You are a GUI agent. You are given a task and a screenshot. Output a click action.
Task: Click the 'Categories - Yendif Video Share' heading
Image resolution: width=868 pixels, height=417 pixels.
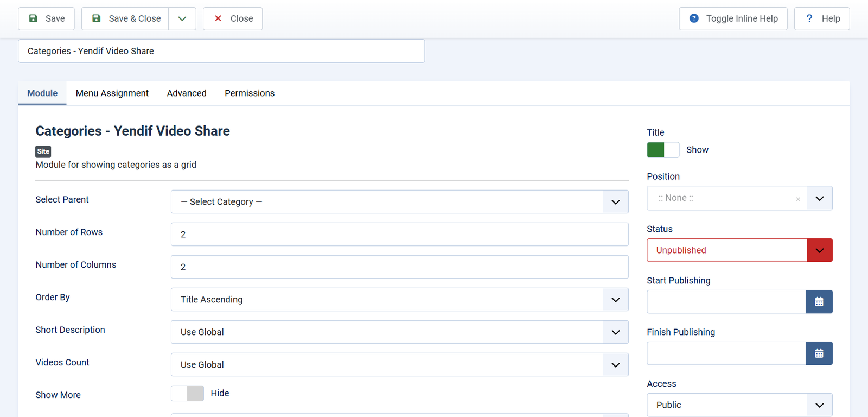point(133,131)
